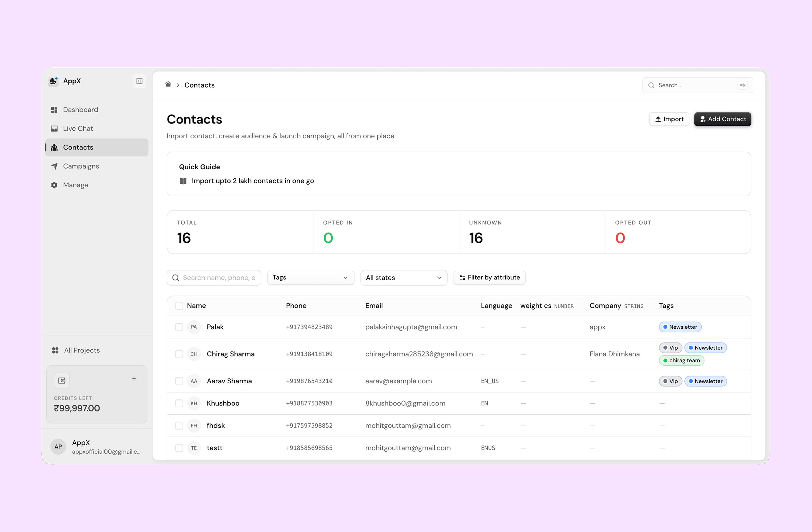Click the Credits Left card
This screenshot has height=532, width=812.
[x=97, y=395]
